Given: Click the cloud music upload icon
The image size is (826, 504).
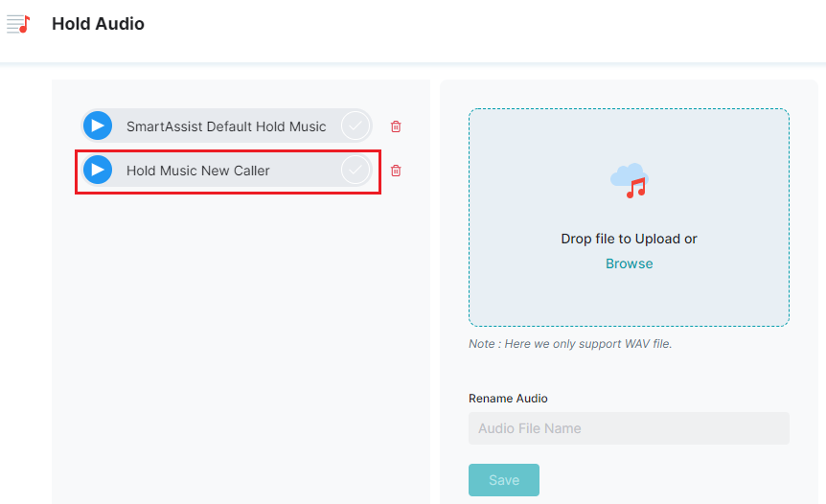Looking at the screenshot, I should [x=629, y=181].
